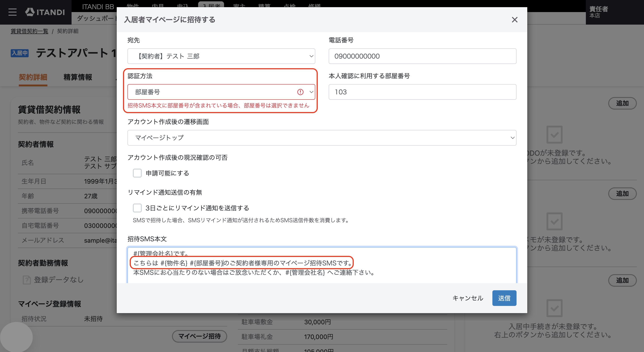Screen dimensions: 644x352
Task: Click the マイページ招待 button
Action: click(x=199, y=336)
